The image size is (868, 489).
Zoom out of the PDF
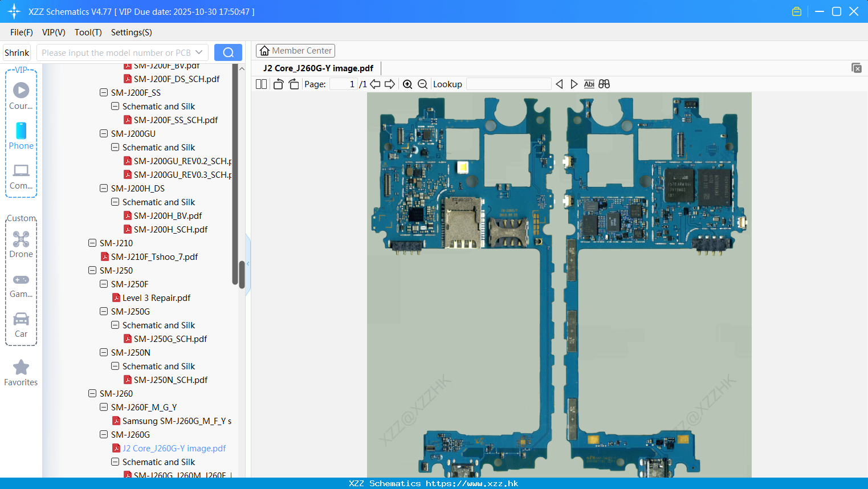pyautogui.click(x=422, y=84)
